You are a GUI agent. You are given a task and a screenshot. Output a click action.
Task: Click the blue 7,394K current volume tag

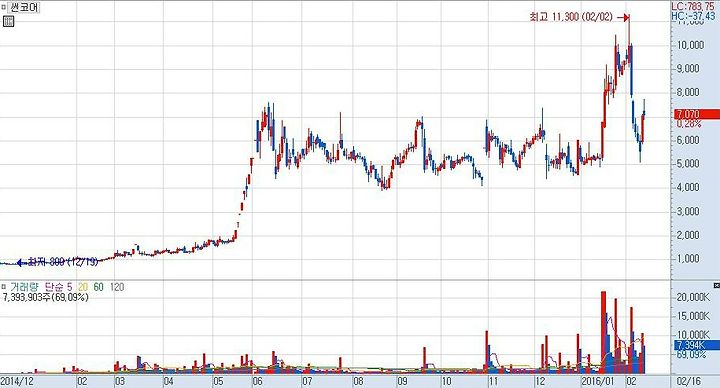click(x=696, y=345)
